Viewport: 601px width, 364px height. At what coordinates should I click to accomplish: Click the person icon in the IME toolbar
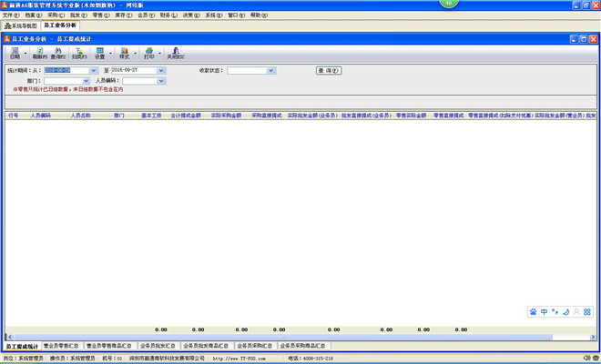576,312
